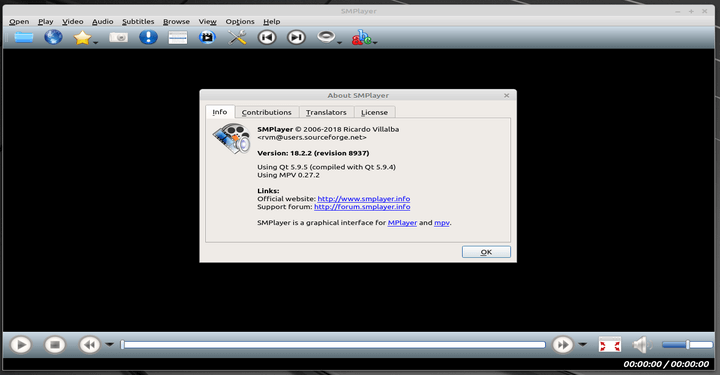
Task: Click the SMPlayer logo in About dialog
Action: point(232,138)
